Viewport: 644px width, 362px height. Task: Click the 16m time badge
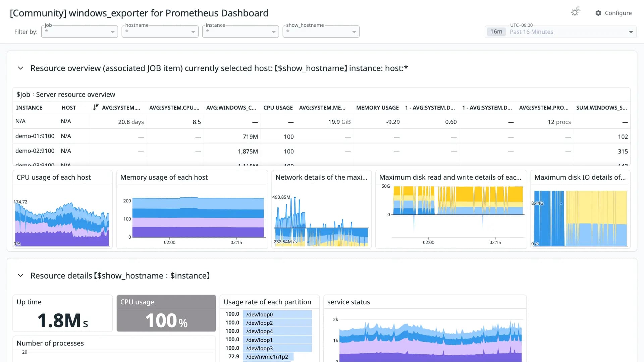496,32
